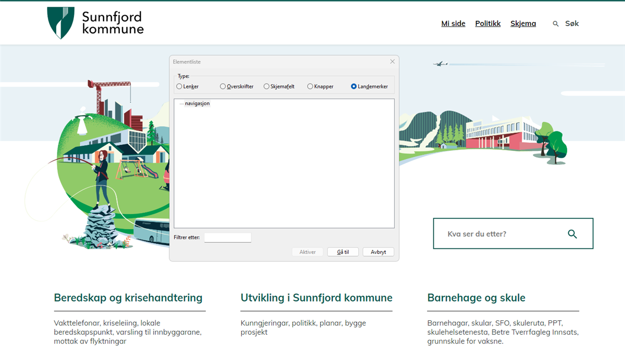Select the navigasjon landmark in the list
625x364 pixels.
tap(197, 103)
